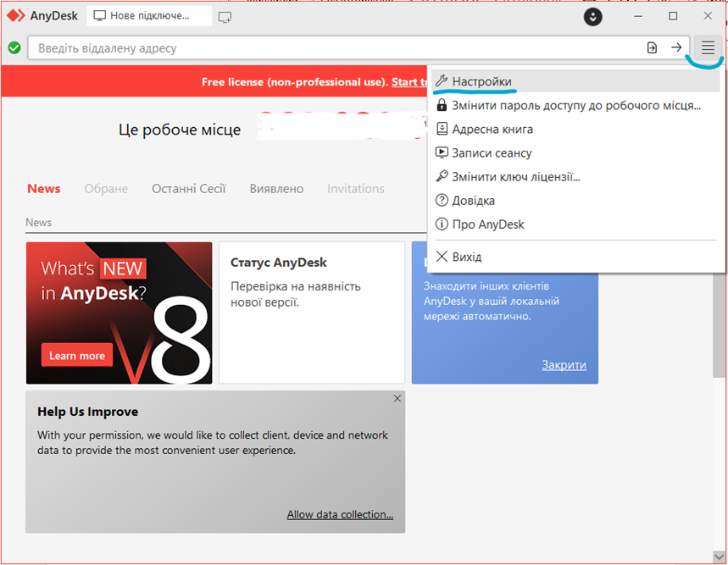Switch to the Виявлено tab
Viewport: 728px width, 565px height.
click(276, 189)
